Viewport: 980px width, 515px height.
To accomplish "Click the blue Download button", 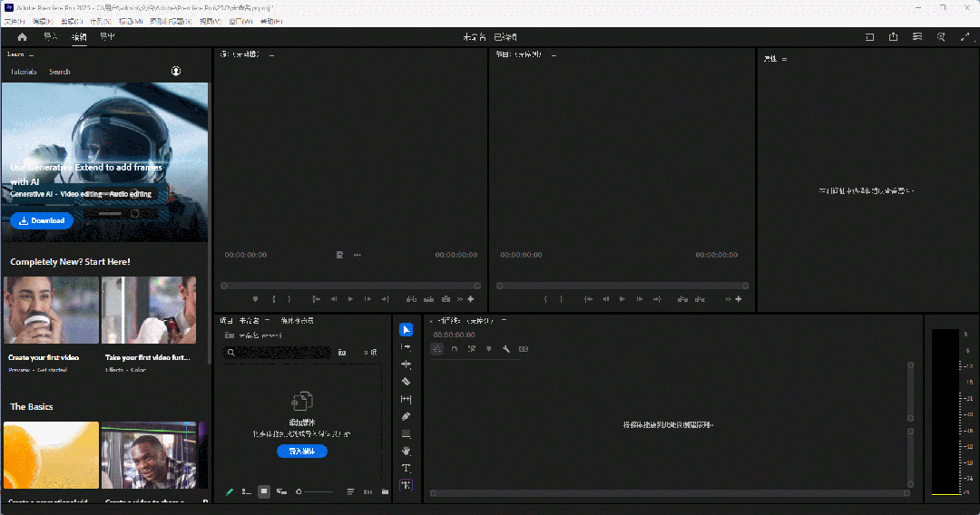I will 42,220.
